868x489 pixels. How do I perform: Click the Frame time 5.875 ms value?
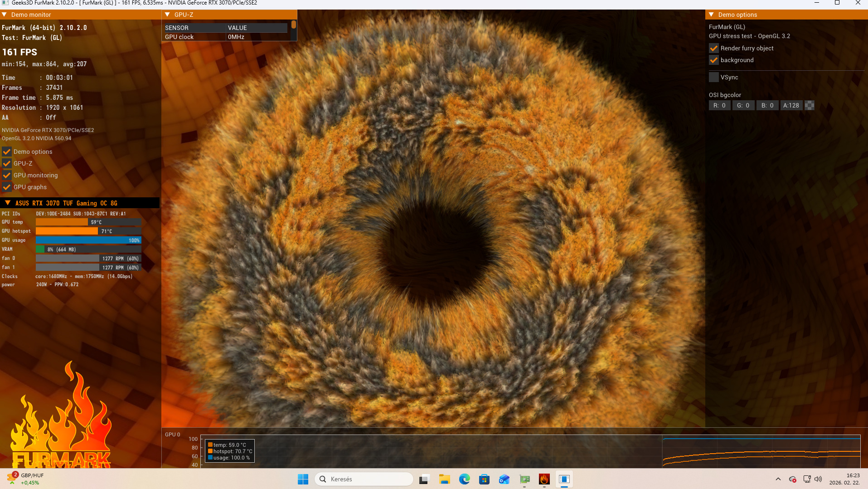(x=59, y=98)
